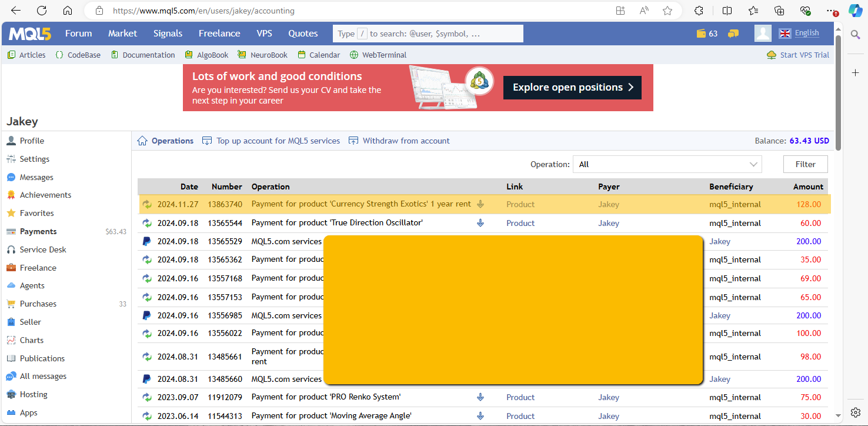The image size is (868, 426).
Task: Click operation number 13863740
Action: pos(225,204)
